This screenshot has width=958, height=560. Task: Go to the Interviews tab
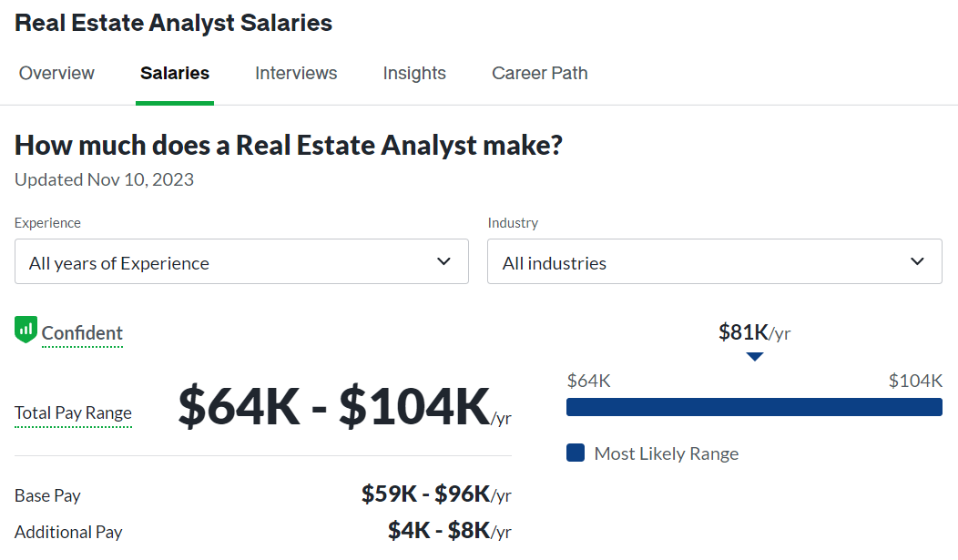tap(296, 73)
